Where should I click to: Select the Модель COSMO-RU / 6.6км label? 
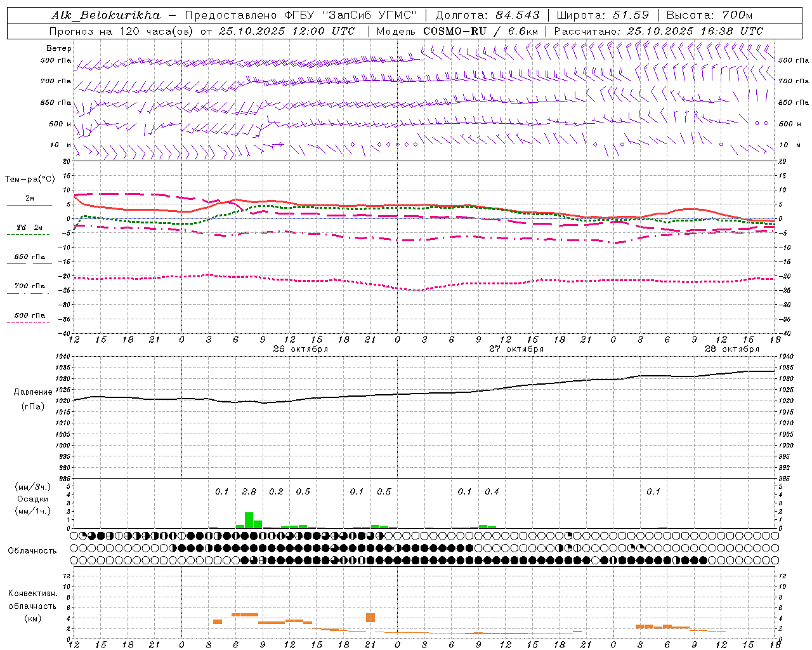(457, 31)
